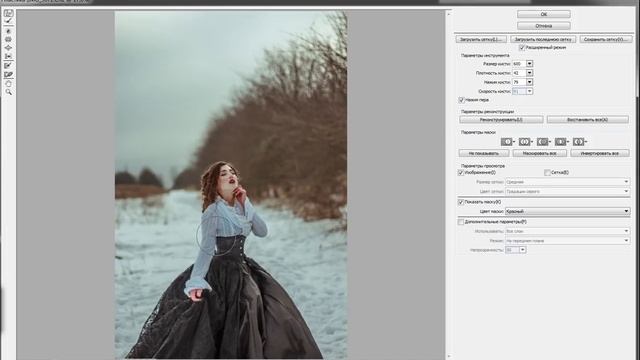Click the Сохранить сетку button
Screen dimensions: 640x360
(x=606, y=40)
